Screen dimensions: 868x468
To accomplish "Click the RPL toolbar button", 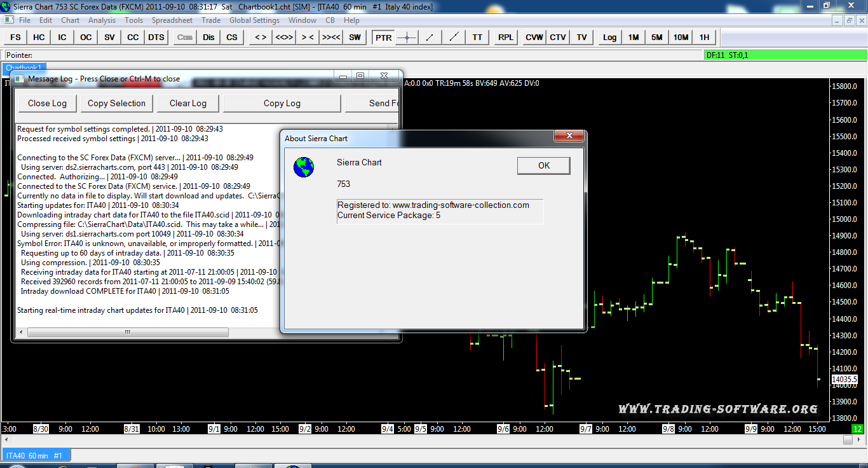I will (x=506, y=38).
